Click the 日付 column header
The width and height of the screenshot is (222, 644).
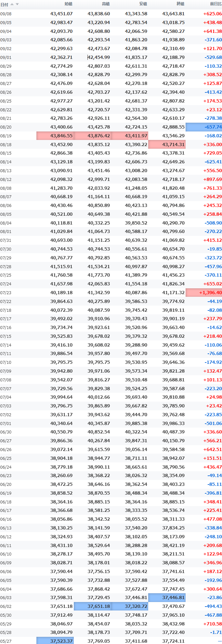(5, 5)
